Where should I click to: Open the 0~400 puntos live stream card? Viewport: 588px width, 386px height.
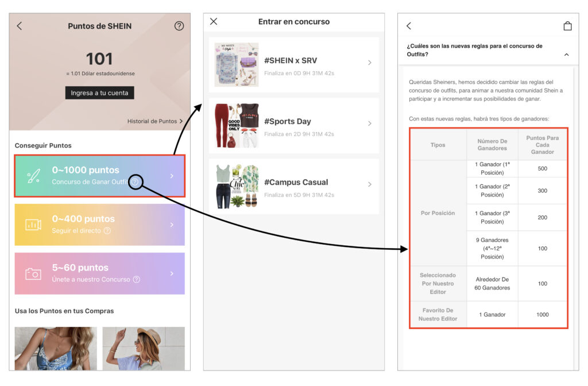pyautogui.click(x=100, y=225)
